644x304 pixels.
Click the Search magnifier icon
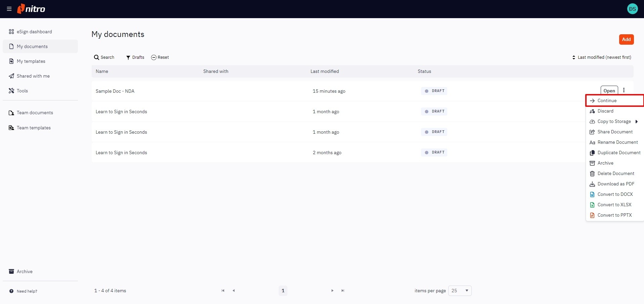pos(96,57)
